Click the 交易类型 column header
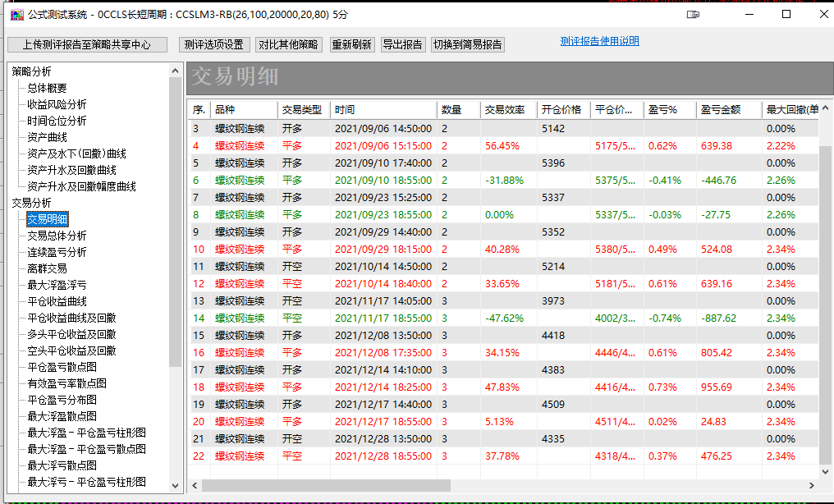Screen dimensions: 834x504 click(x=304, y=109)
